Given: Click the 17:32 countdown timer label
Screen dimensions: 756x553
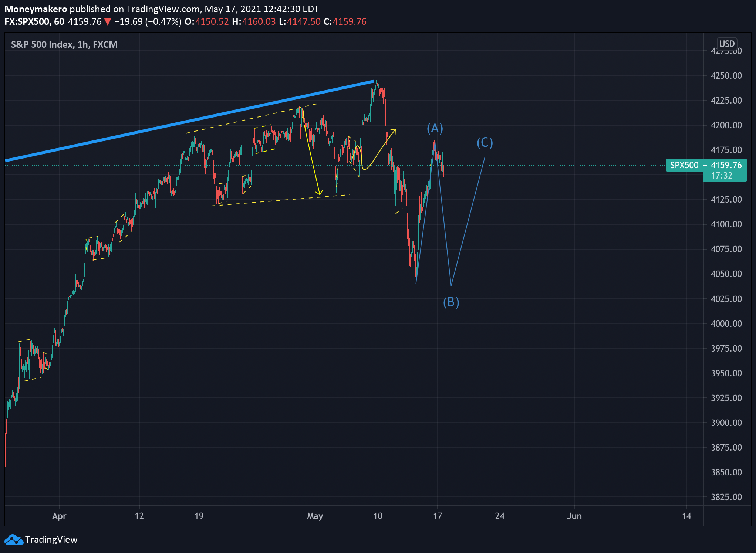Looking at the screenshot, I should pos(722,176).
